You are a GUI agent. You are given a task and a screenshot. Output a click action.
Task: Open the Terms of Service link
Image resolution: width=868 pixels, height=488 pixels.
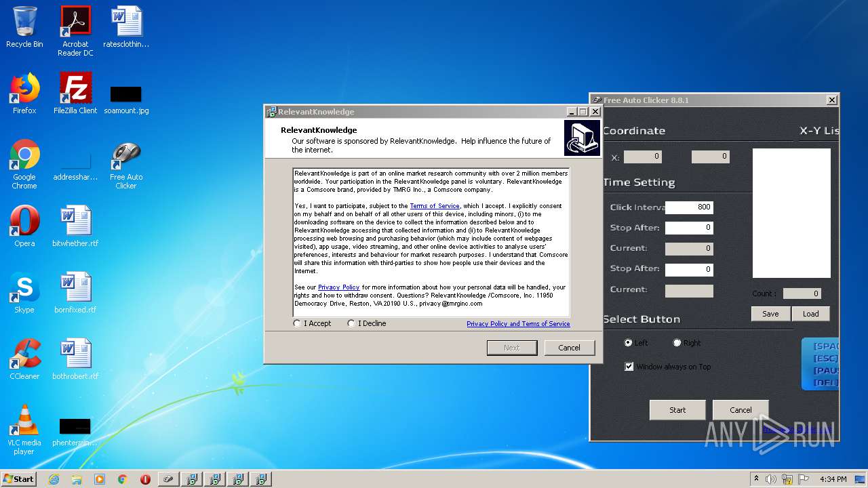[x=435, y=206]
